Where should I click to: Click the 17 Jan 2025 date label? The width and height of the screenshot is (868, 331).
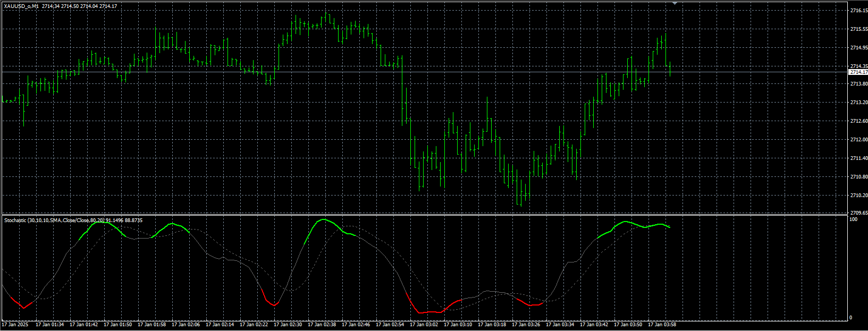click(x=15, y=324)
